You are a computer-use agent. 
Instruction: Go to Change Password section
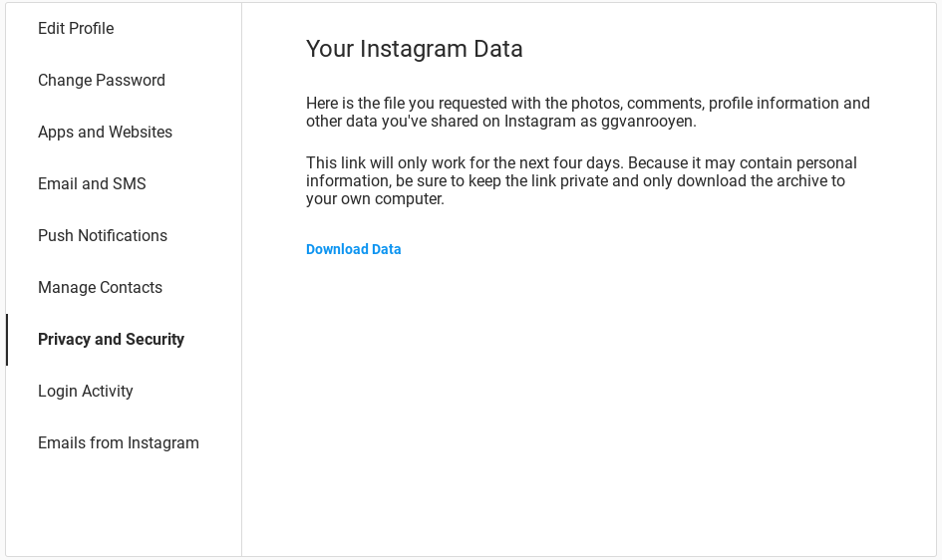(102, 81)
